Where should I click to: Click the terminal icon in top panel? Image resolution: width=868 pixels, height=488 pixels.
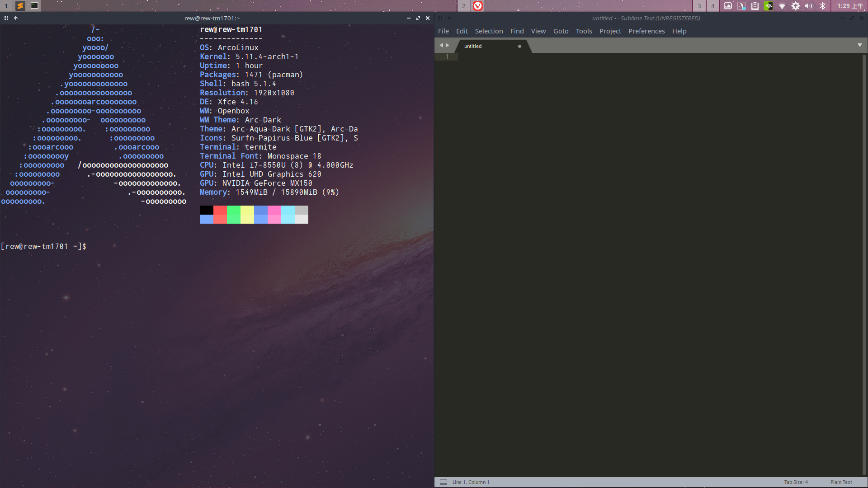[x=34, y=6]
